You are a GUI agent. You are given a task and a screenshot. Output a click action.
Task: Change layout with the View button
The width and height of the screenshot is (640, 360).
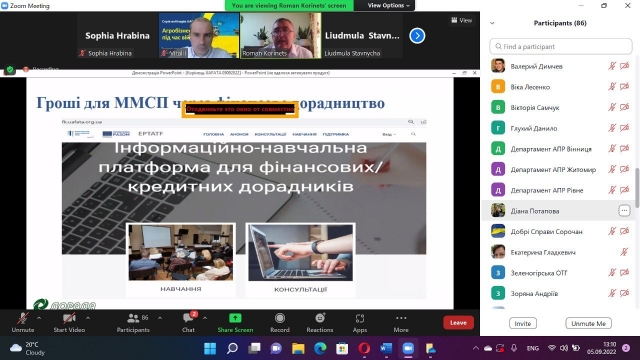462,20
